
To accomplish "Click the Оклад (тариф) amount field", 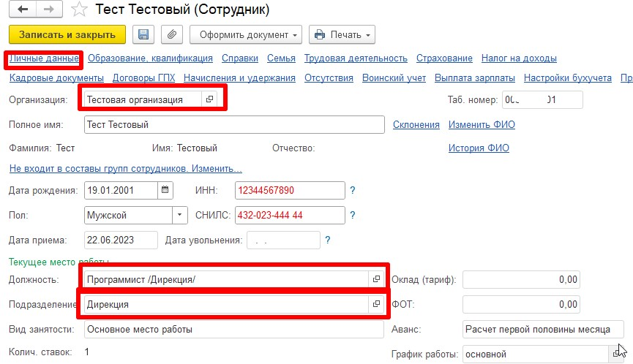I will point(522,279).
